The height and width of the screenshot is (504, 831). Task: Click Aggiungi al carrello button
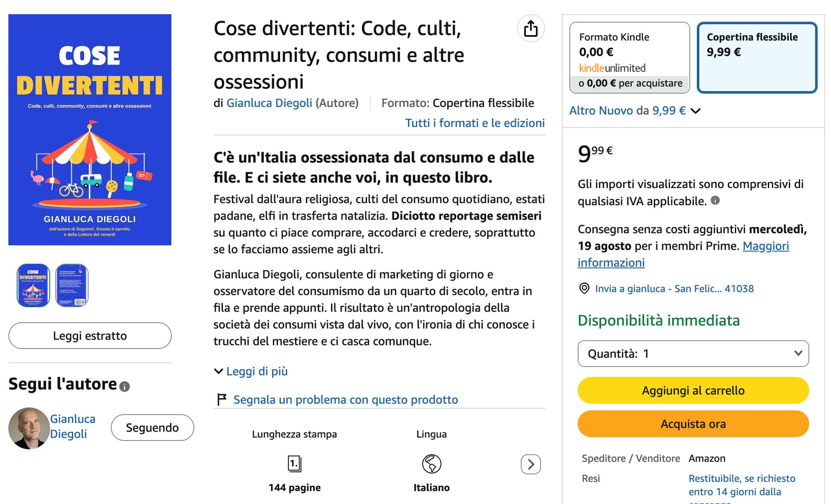(x=693, y=390)
